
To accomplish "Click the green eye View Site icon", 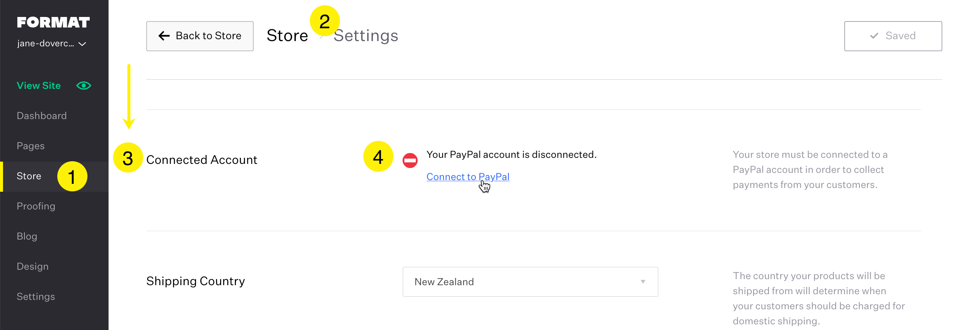I will (84, 86).
